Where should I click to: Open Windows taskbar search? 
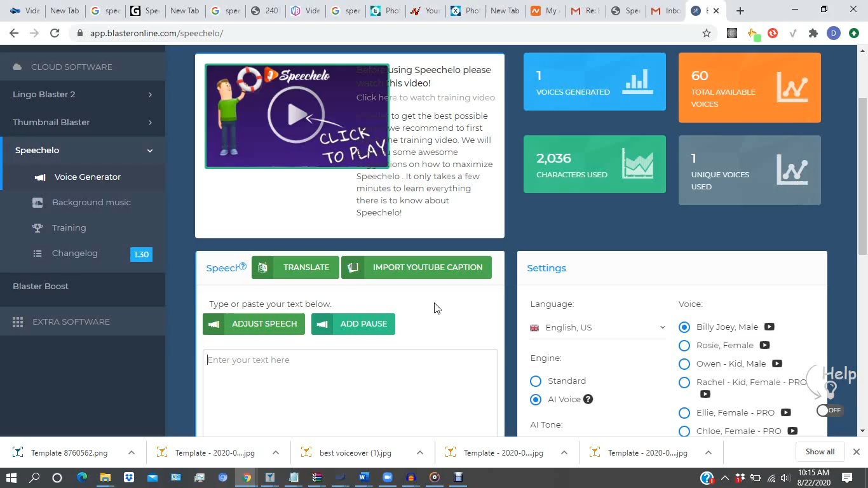[x=34, y=477]
